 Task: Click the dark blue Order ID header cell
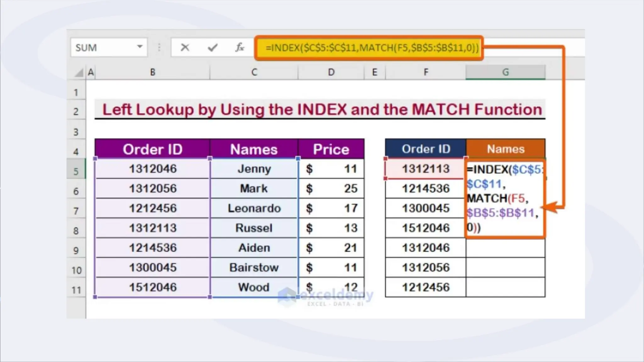pos(425,149)
